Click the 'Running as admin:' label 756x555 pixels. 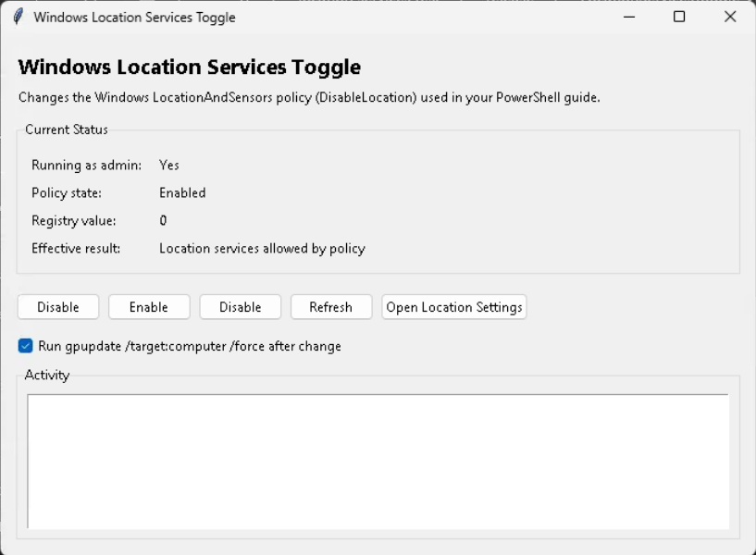pos(87,166)
